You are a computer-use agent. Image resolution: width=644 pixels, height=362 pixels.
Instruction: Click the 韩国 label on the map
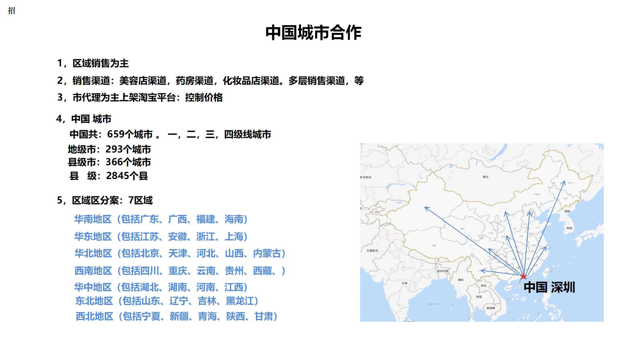tap(569, 228)
